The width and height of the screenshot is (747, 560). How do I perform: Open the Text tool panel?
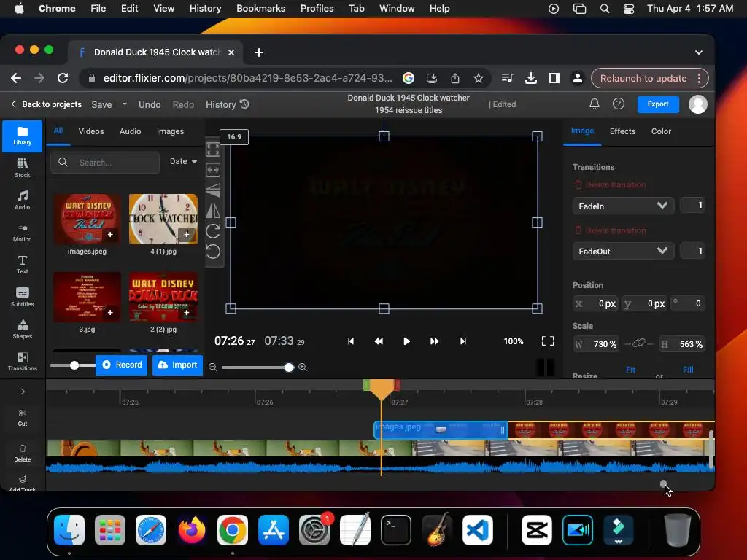22,264
